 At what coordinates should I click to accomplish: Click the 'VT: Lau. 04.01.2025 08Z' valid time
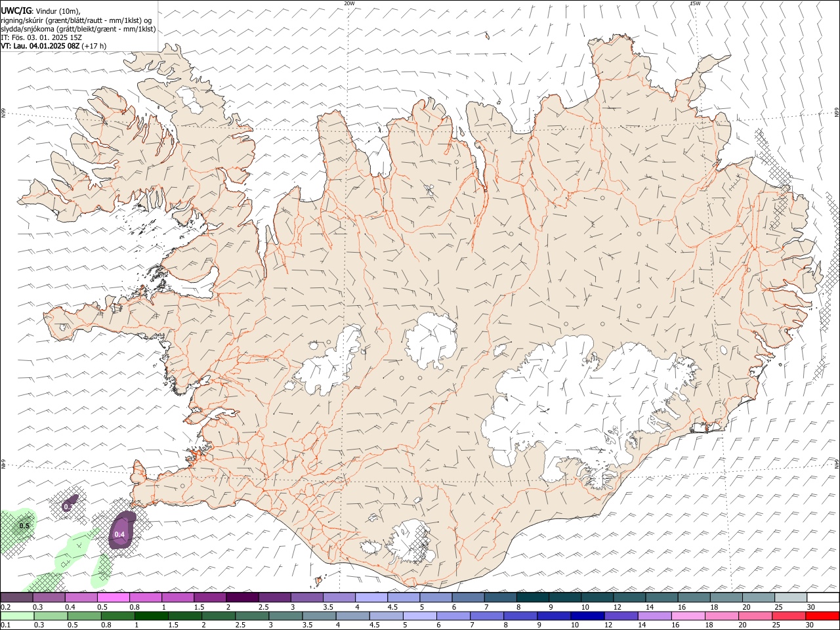[40, 47]
